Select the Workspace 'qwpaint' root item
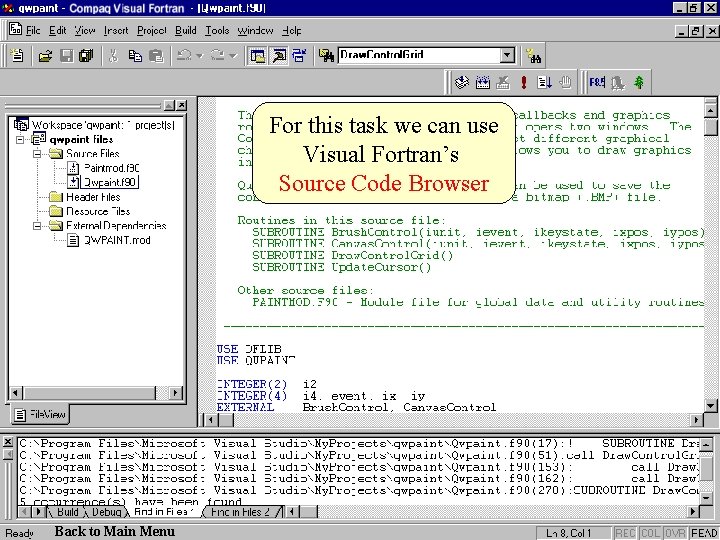Image resolution: width=720 pixels, height=540 pixels. point(103,125)
